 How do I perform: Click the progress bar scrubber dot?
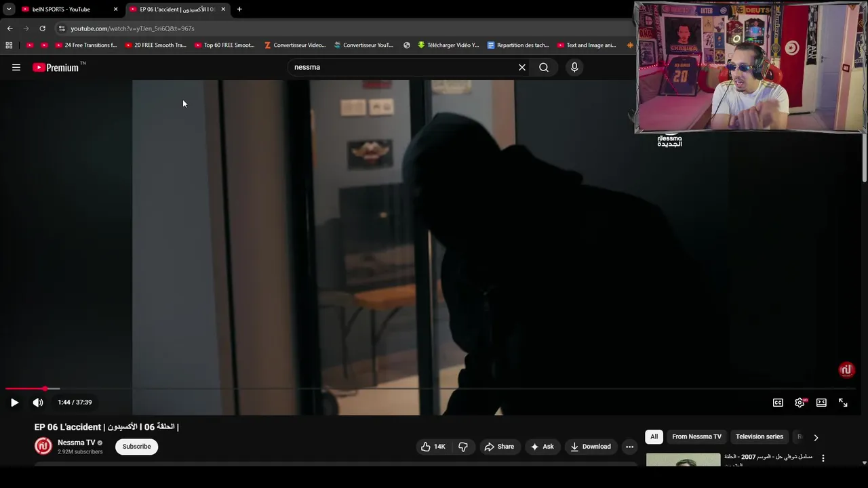[x=45, y=388]
